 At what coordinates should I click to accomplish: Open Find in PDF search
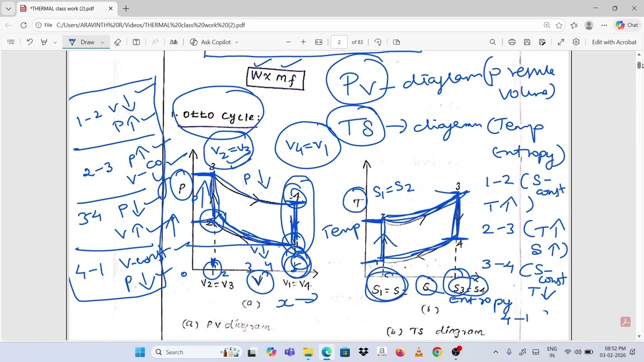tap(493, 42)
